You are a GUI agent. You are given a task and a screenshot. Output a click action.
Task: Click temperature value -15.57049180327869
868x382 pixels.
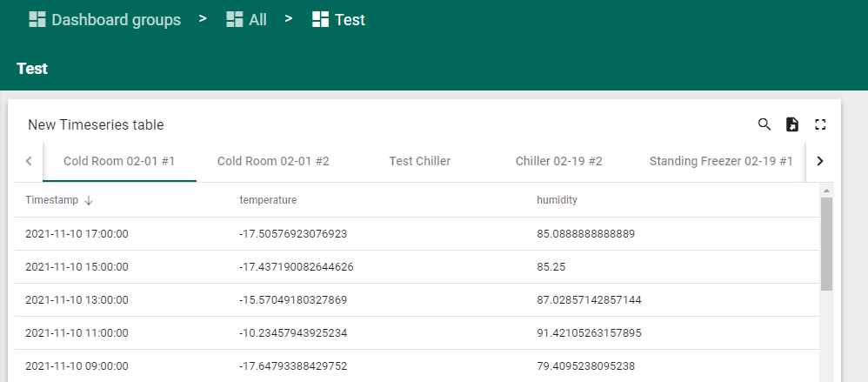pyautogui.click(x=293, y=300)
